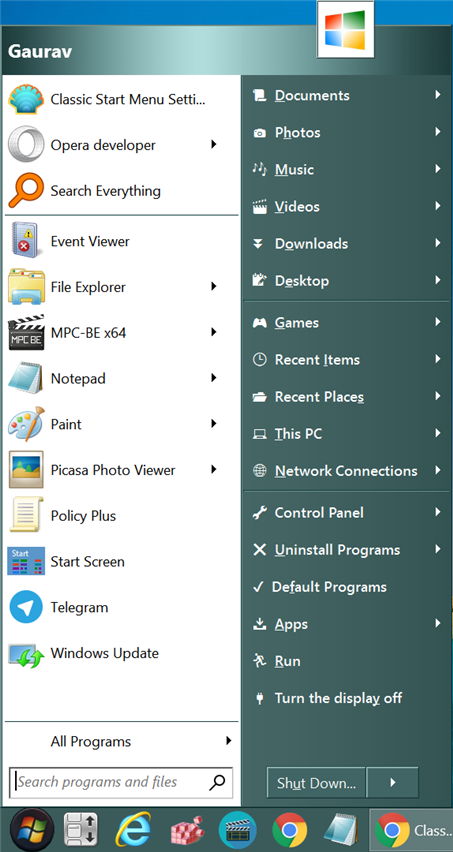453x852 pixels.
Task: Open Classic Start Menu Settings shell icon
Action: tap(26, 99)
